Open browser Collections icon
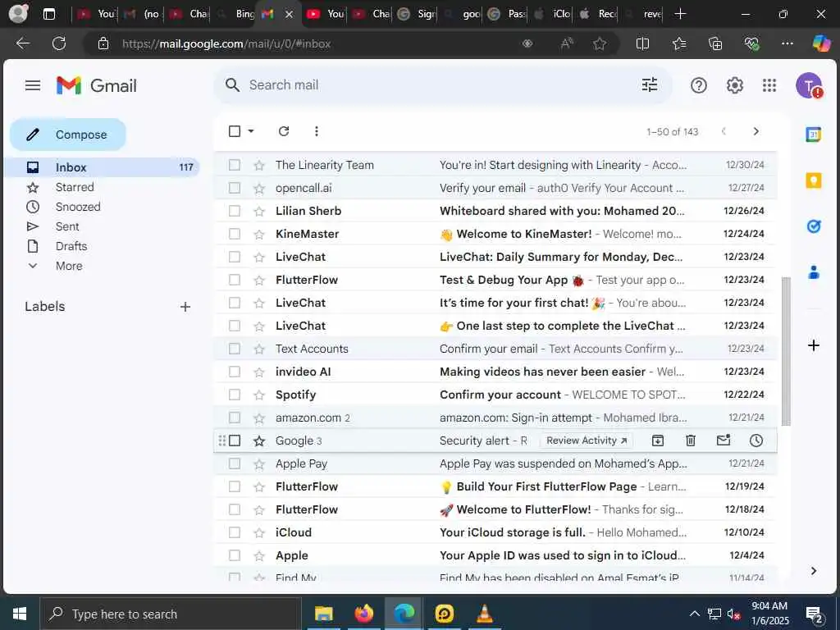The height and width of the screenshot is (630, 840). (x=715, y=44)
